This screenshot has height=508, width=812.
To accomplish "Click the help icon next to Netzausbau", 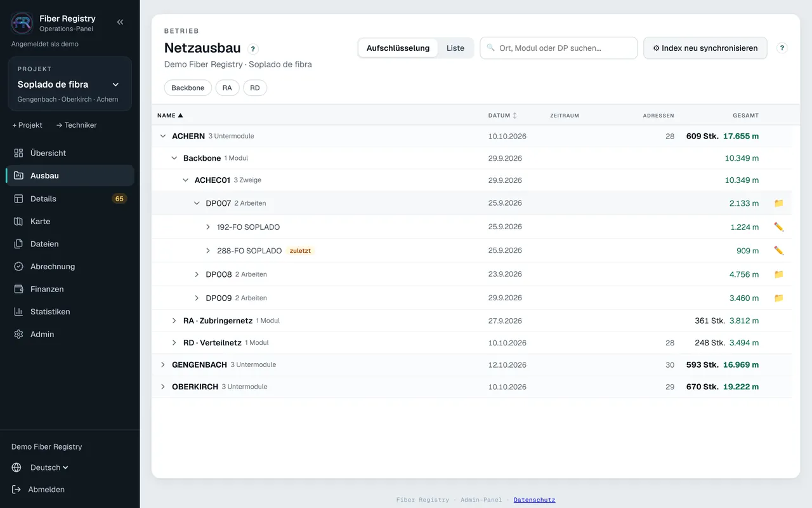I will click(253, 49).
